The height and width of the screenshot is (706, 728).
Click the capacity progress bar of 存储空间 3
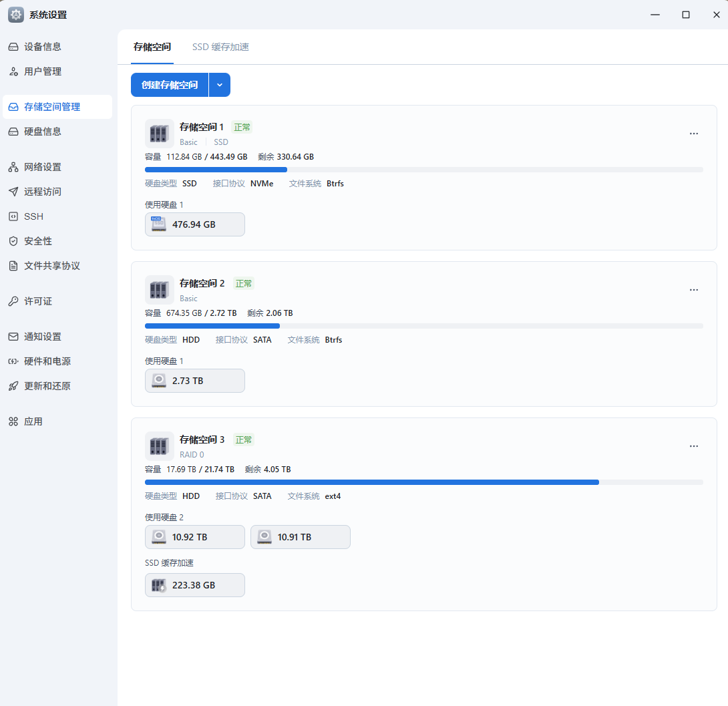[423, 482]
